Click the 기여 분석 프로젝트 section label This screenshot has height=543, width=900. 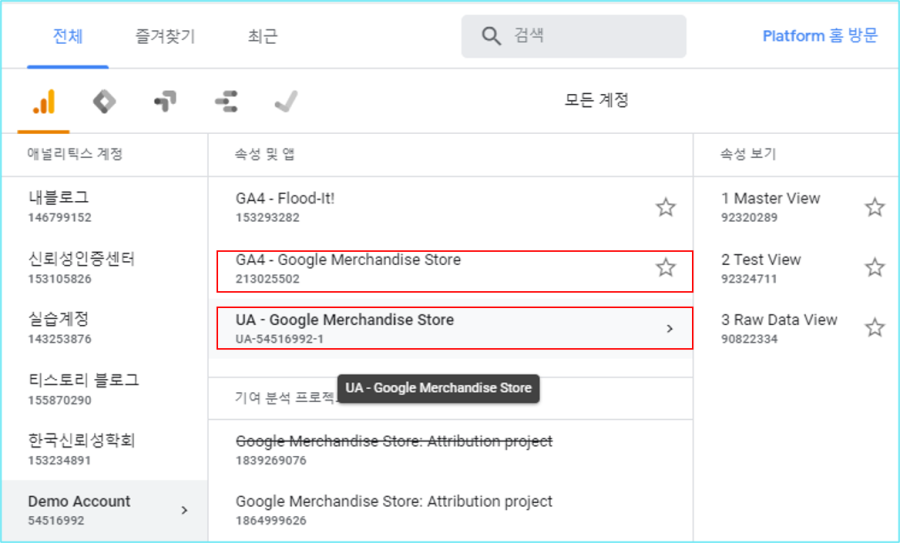[285, 398]
